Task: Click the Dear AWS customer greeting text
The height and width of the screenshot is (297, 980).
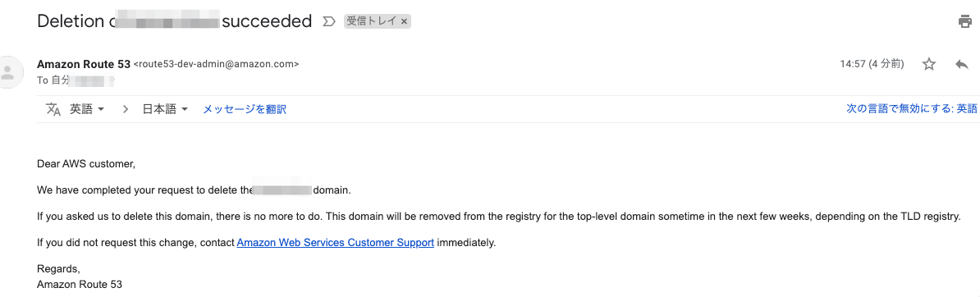Action: 86,164
